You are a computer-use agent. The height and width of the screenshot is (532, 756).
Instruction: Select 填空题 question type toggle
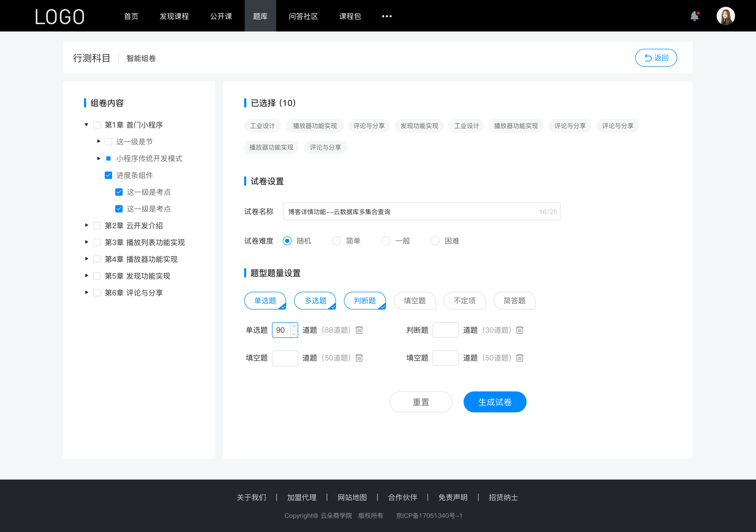coord(415,300)
